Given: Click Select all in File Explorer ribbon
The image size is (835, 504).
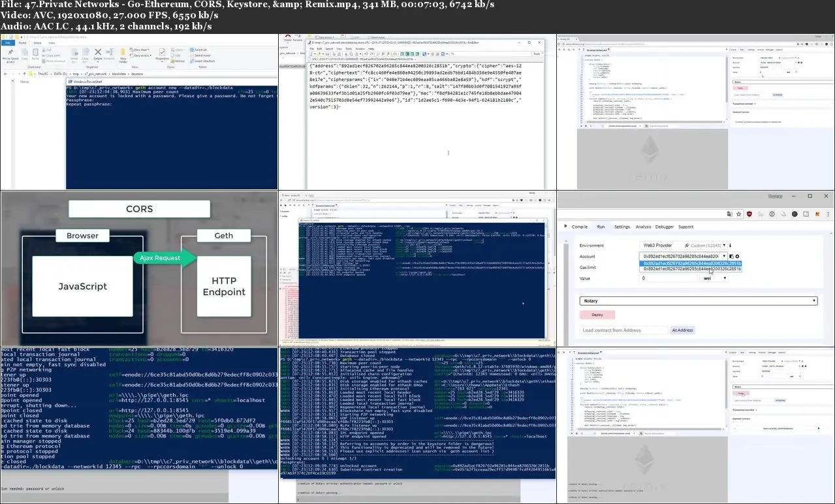Looking at the screenshot, I should click(199, 50).
